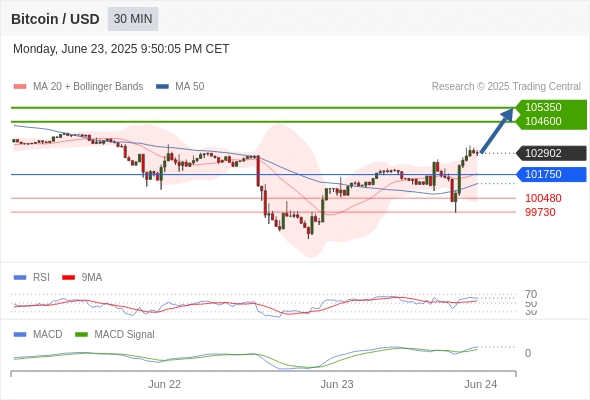
Task: Click the 99730 red support label
Action: [x=540, y=212]
